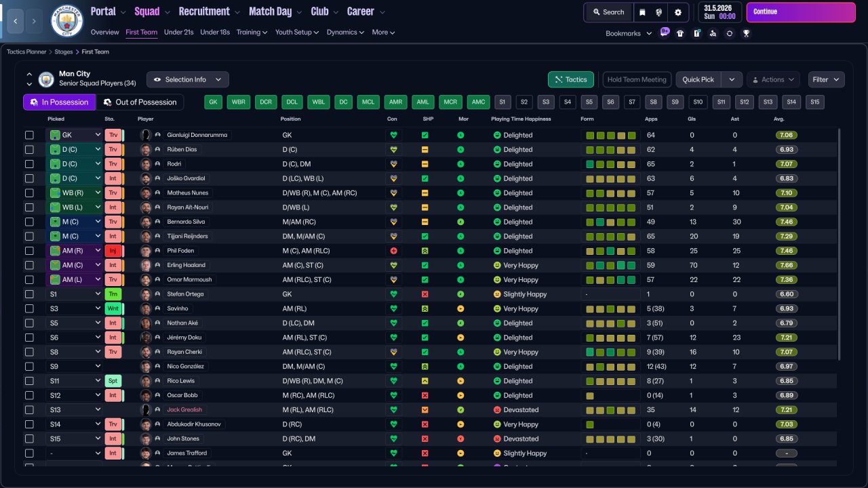The width and height of the screenshot is (868, 488).
Task: Click Stefan Ortega's red sharpness icon
Action: pos(425,294)
